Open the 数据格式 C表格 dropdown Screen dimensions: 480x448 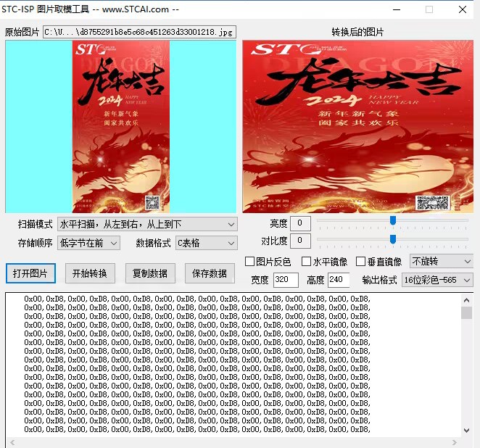click(207, 244)
